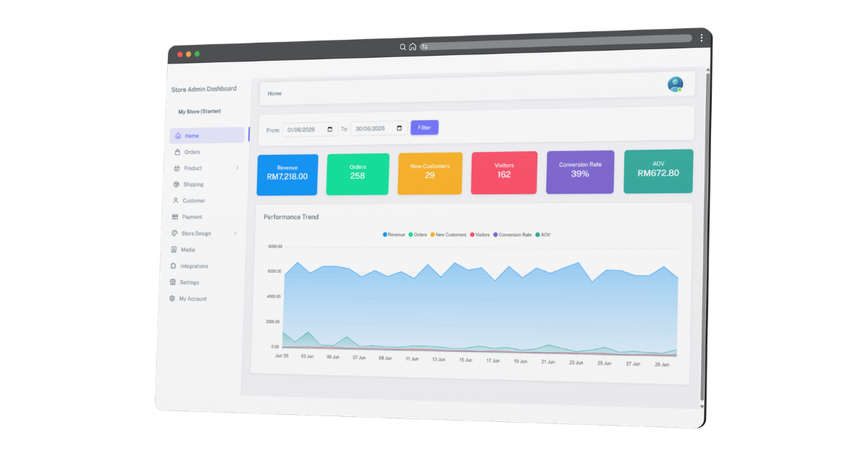Click the site settings icon in address bar
The width and height of the screenshot is (868, 456).
point(425,47)
